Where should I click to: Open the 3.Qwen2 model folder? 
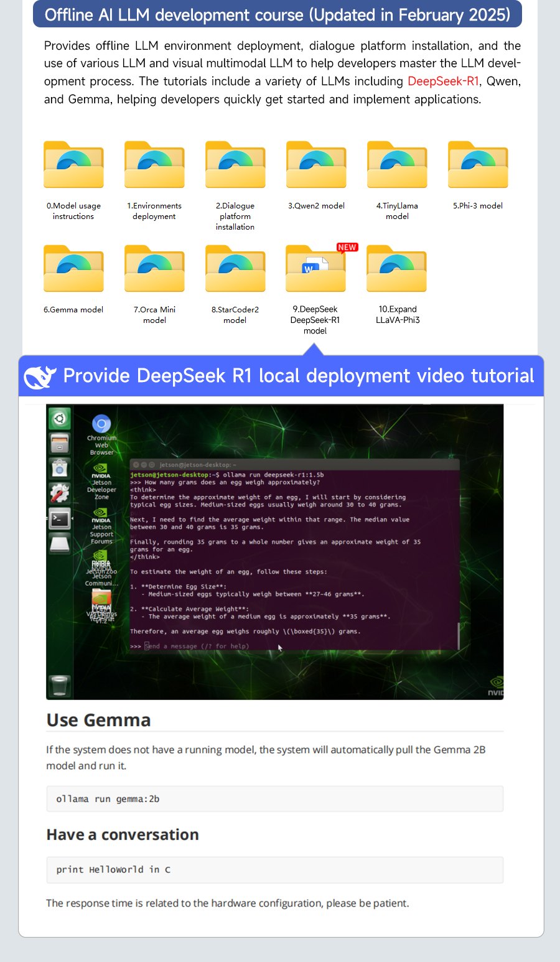pos(316,165)
